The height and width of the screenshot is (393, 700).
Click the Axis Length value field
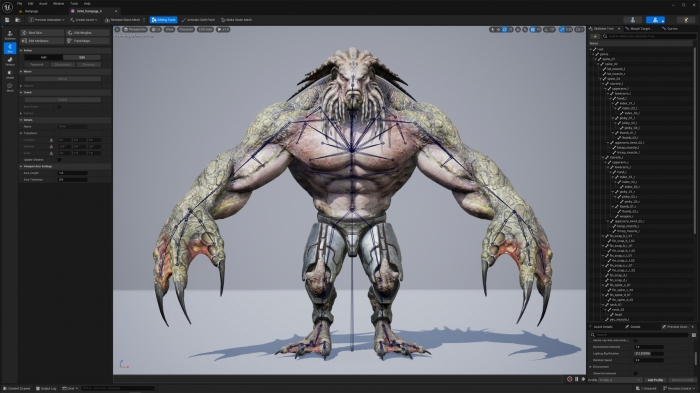point(72,173)
